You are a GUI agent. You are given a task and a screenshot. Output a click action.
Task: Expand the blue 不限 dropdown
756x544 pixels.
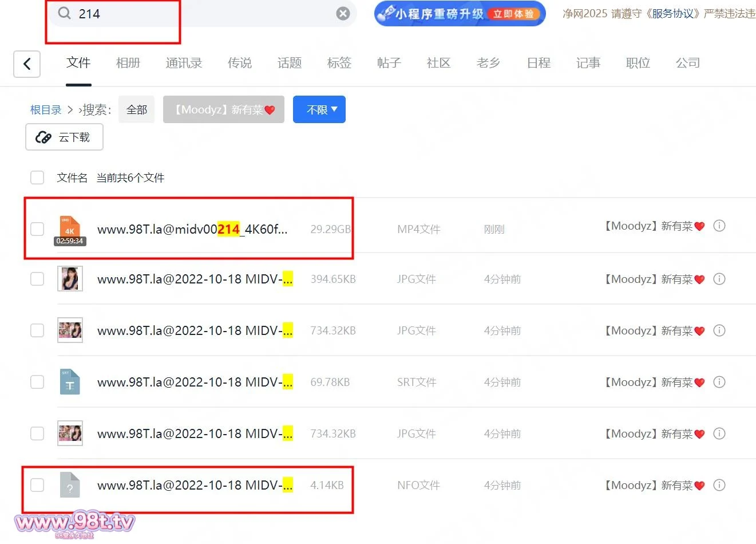(319, 109)
